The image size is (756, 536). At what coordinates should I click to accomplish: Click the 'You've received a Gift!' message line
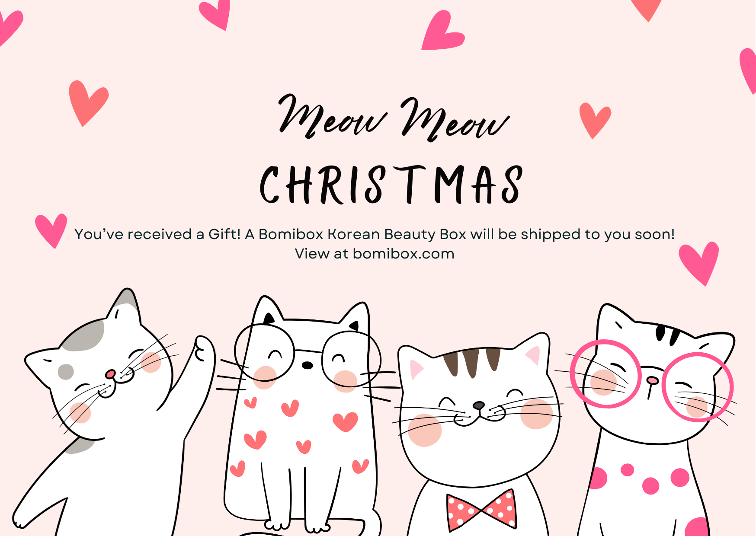[x=375, y=234]
